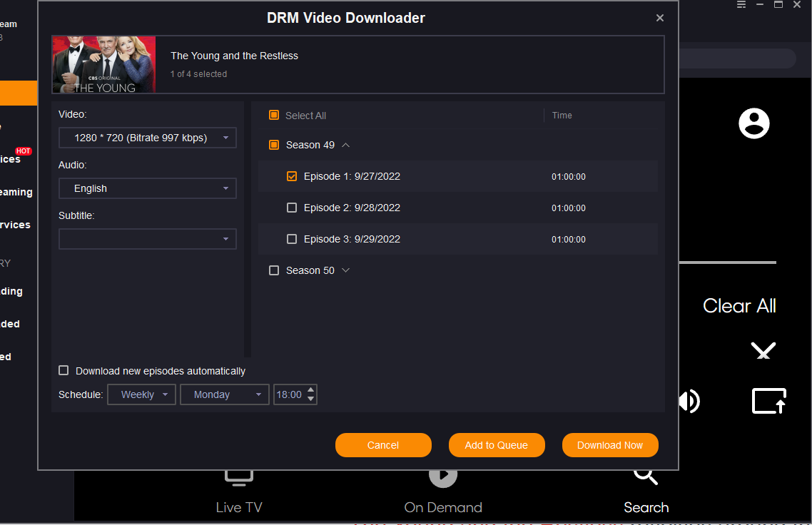Click the 18:00 time field
812x525 pixels.
[290, 394]
